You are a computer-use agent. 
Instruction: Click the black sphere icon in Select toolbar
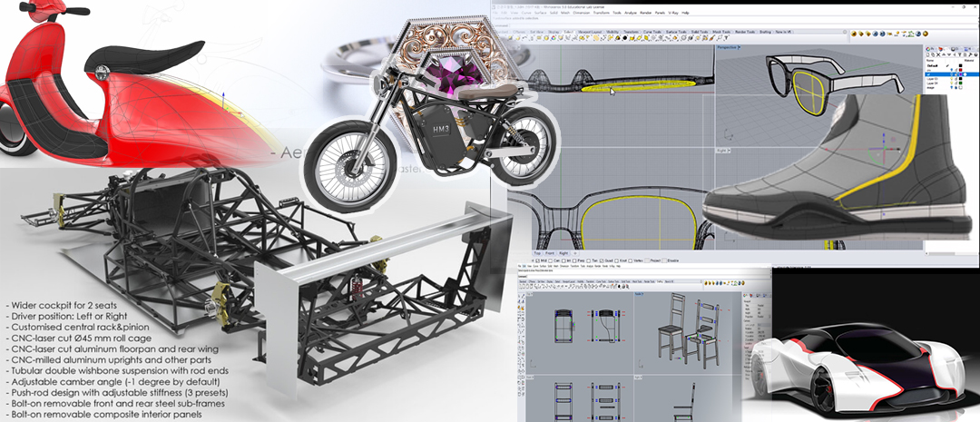click(625, 37)
